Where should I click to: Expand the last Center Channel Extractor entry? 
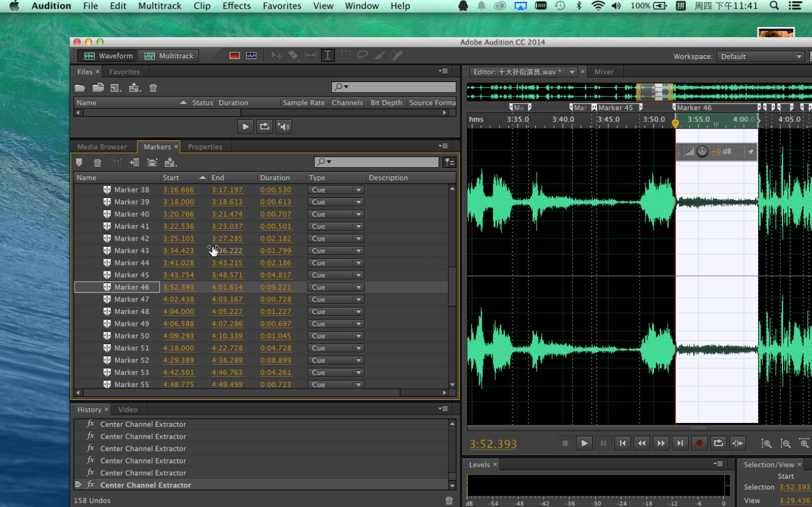coord(78,485)
